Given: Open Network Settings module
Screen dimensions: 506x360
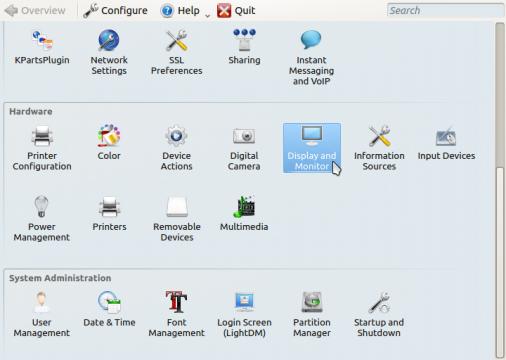Looking at the screenshot, I should tap(109, 52).
